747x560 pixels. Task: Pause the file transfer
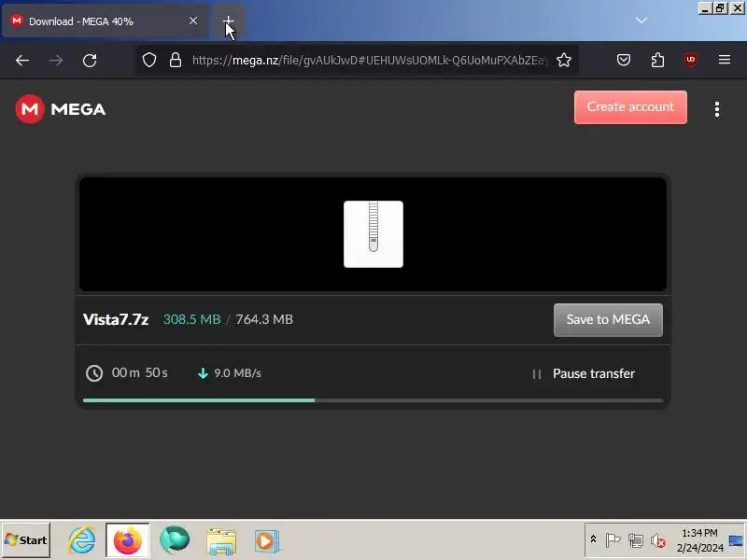(584, 374)
